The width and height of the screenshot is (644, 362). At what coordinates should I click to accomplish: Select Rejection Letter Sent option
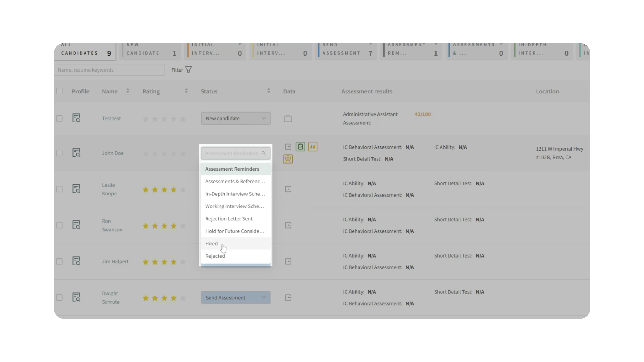[x=229, y=219]
